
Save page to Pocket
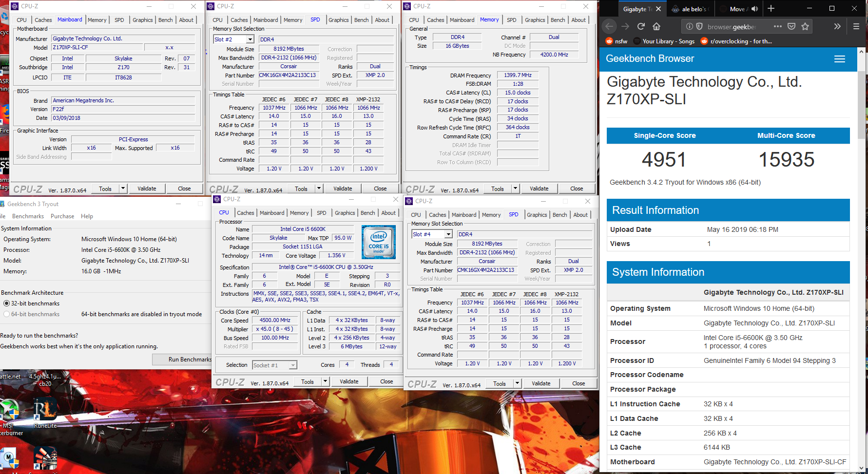point(791,26)
